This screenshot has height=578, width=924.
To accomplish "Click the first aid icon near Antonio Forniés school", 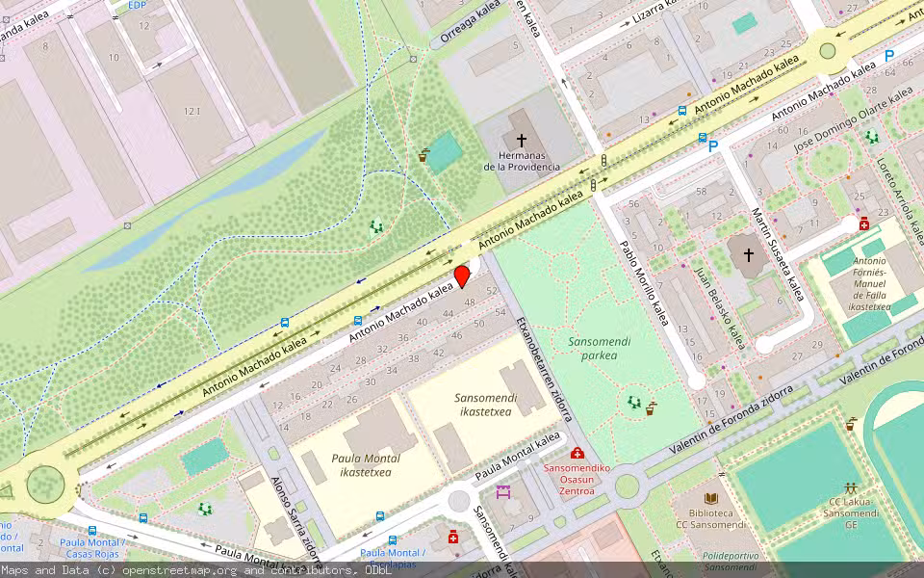I will pyautogui.click(x=864, y=223).
